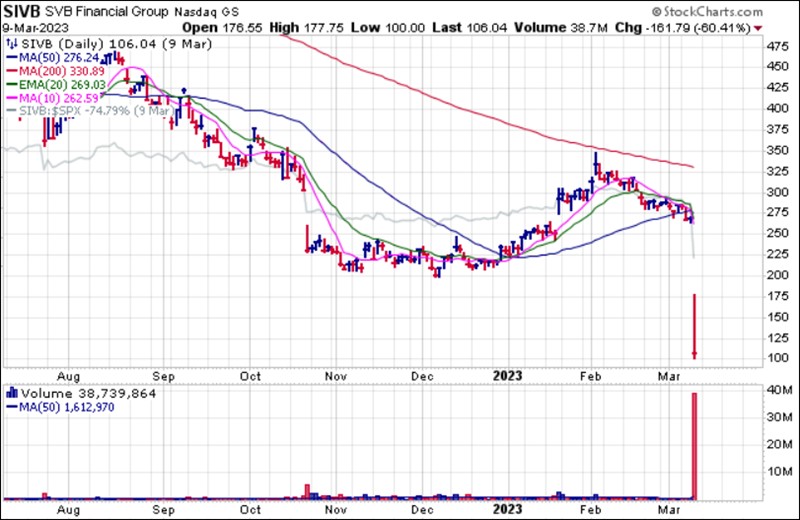Click the SIVB (Daily) 106.04 legend entry
Viewport: 800px width, 520px height.
tap(116, 44)
